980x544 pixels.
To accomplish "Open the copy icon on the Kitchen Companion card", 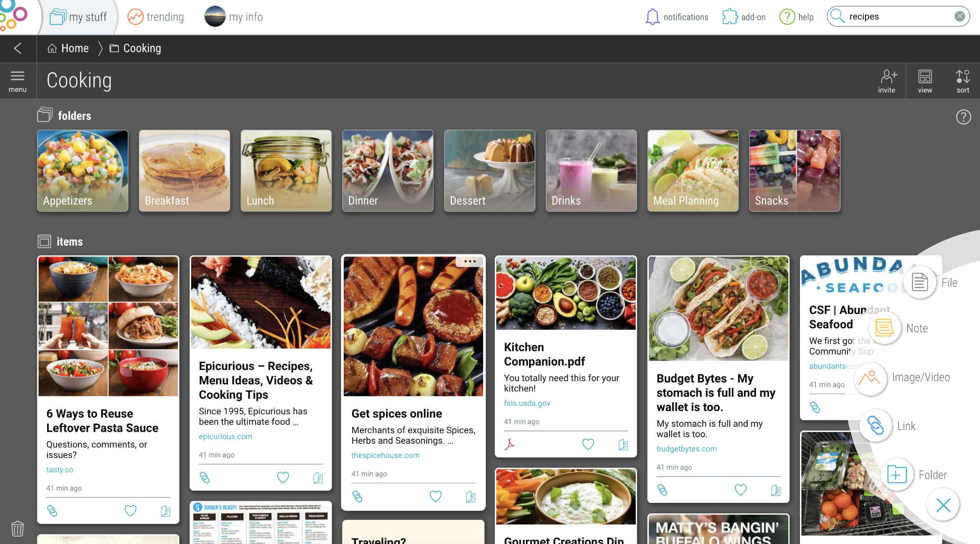I will tap(623, 444).
